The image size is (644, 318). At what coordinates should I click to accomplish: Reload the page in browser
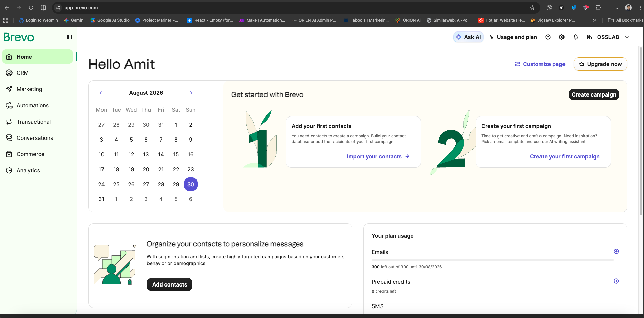[31, 8]
